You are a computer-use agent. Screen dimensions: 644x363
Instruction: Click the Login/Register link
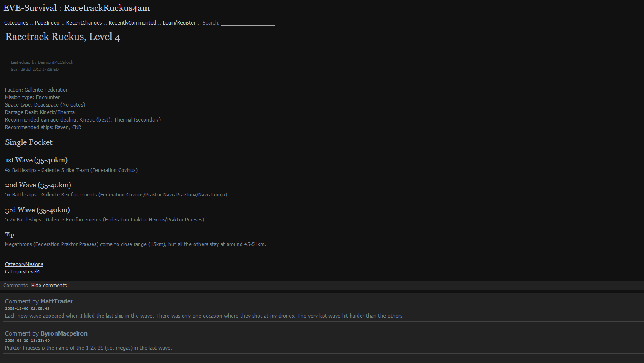(179, 23)
